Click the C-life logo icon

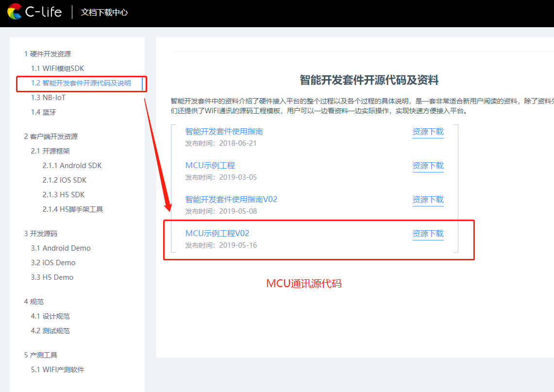(15, 12)
